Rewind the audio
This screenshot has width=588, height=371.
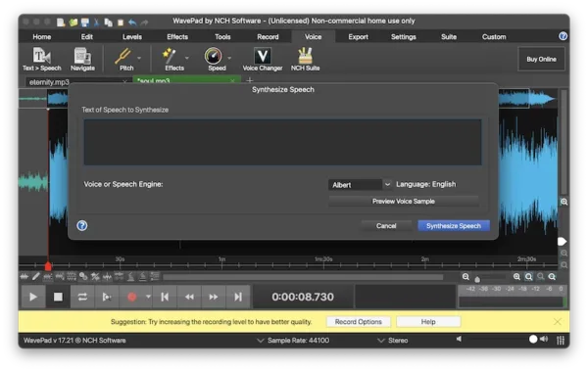coord(189,297)
